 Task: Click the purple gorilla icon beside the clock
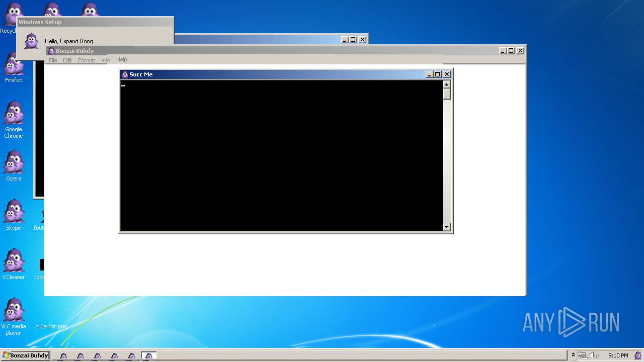coord(638,355)
